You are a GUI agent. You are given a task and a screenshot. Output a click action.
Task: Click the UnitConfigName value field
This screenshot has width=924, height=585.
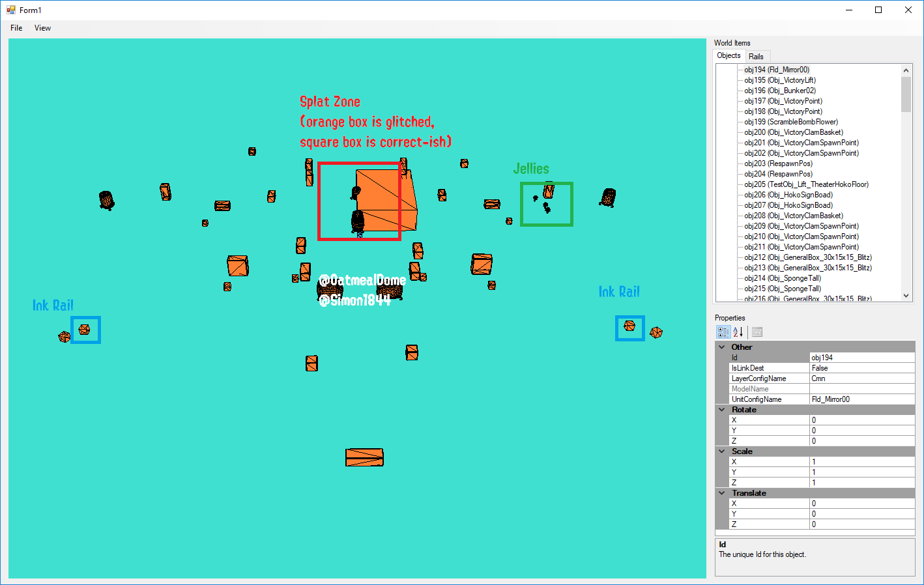pos(861,399)
